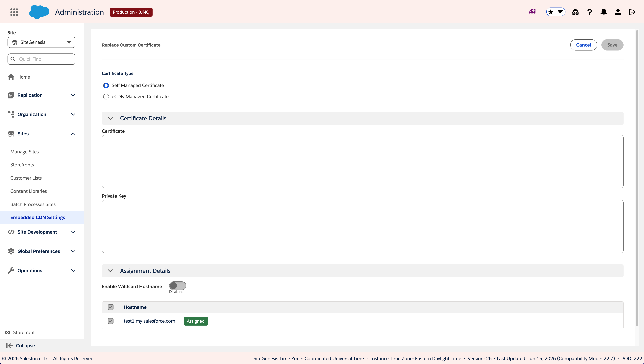
Task: Click the Save button
Action: point(612,45)
